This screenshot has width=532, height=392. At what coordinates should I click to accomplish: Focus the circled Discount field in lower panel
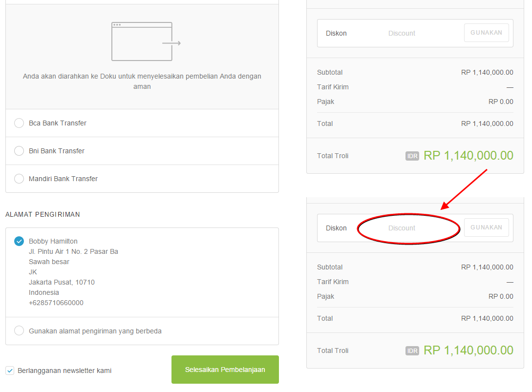[402, 228]
